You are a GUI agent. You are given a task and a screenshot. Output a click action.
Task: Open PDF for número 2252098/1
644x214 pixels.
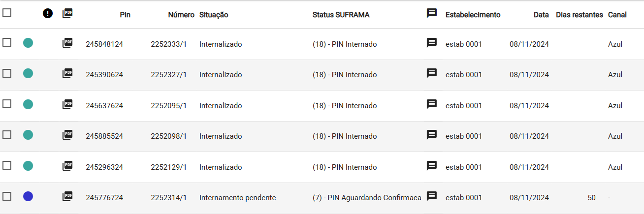(x=67, y=135)
